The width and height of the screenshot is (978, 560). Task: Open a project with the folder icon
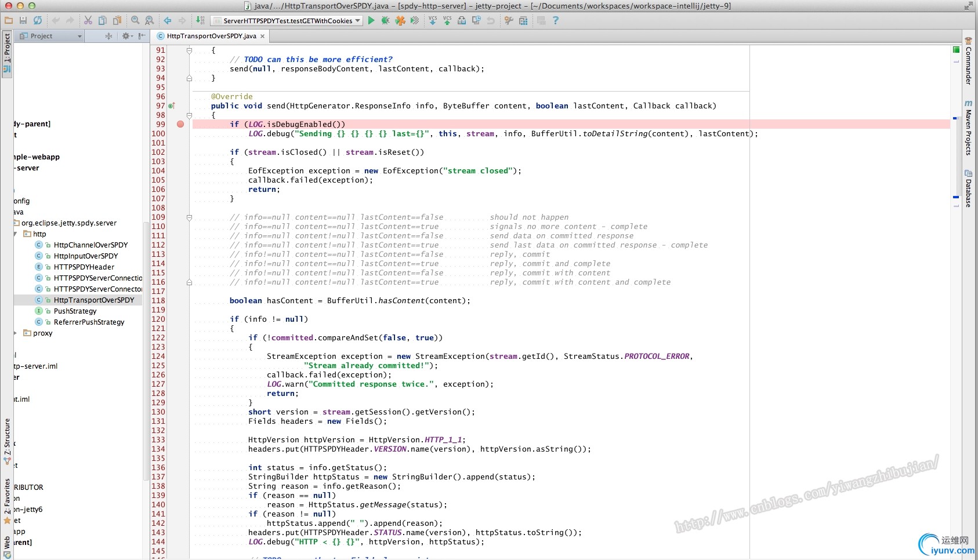(9, 20)
